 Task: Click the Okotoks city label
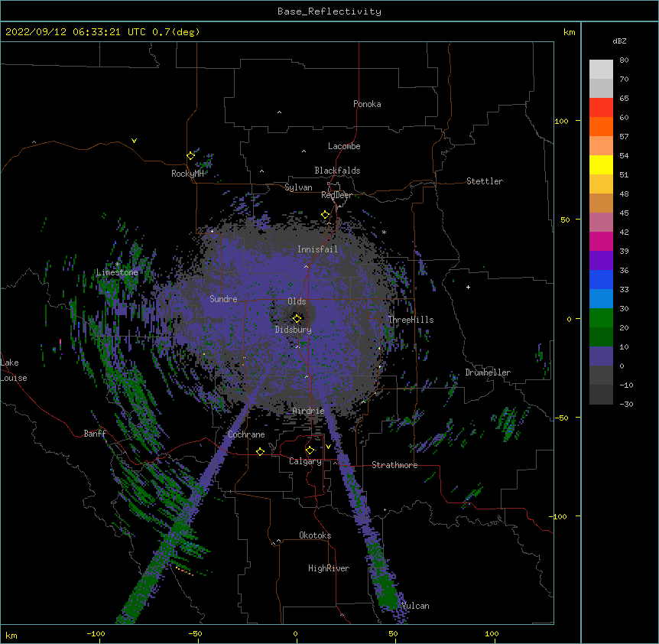click(315, 535)
